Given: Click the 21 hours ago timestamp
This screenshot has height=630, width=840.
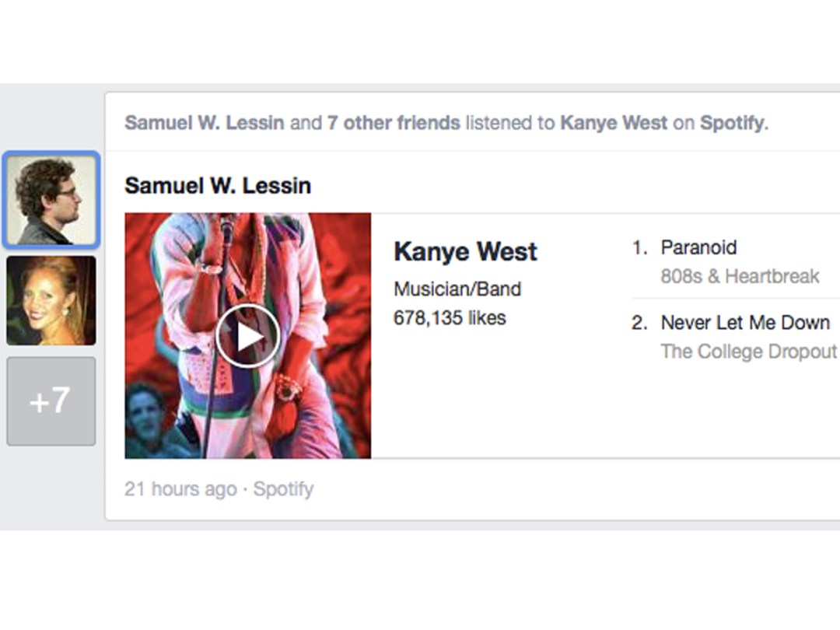Looking at the screenshot, I should (180, 489).
